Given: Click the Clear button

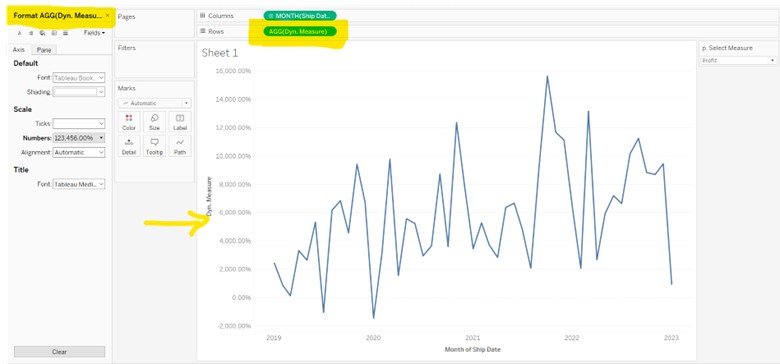Looking at the screenshot, I should point(59,352).
